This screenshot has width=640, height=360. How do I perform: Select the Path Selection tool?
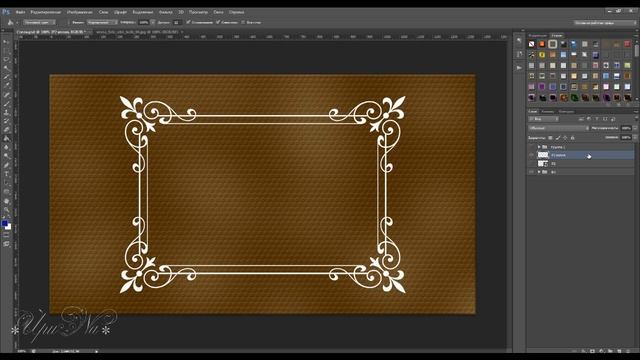pos(6,183)
